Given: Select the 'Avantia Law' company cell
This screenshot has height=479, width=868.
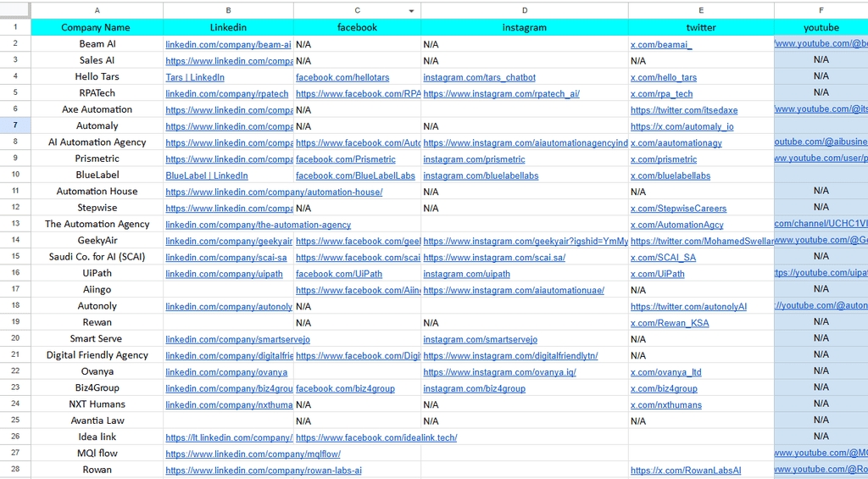Looking at the screenshot, I should [x=97, y=421].
